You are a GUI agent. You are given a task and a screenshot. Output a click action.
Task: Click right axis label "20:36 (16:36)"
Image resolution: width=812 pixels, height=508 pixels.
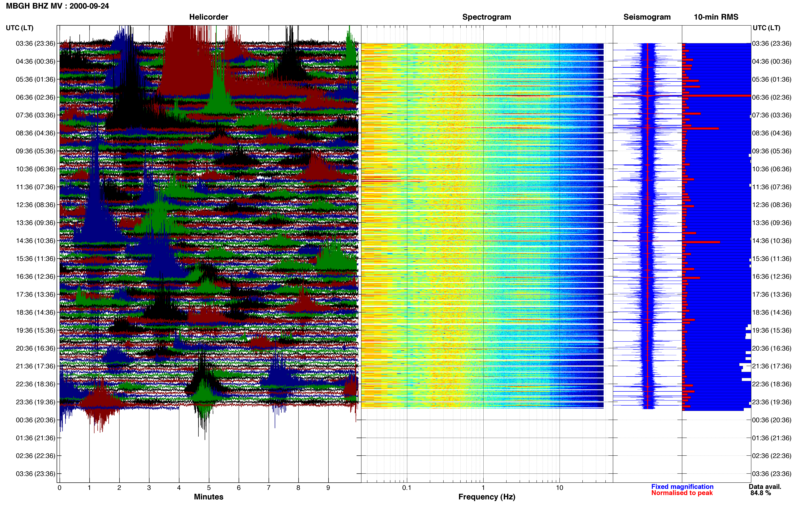[772, 348]
